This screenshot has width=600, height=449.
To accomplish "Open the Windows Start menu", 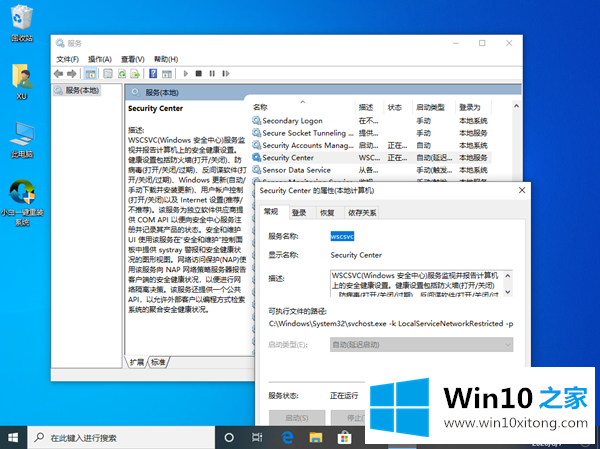I will [x=13, y=438].
